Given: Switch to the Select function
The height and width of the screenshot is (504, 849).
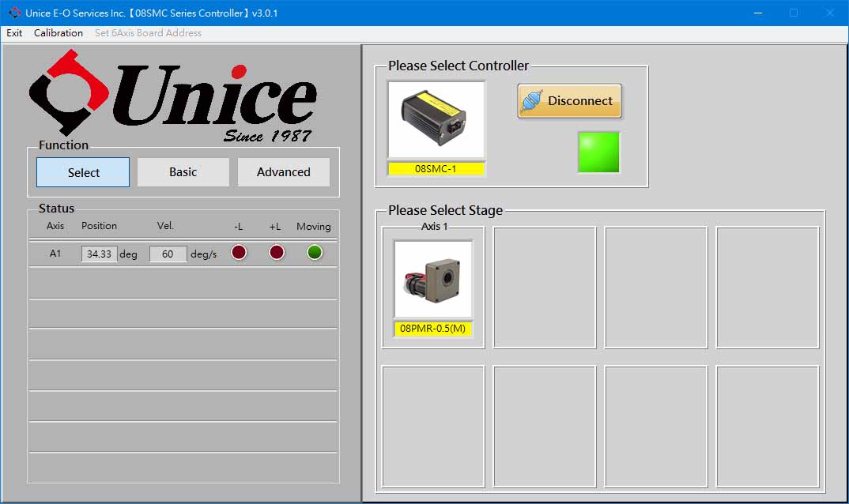Looking at the screenshot, I should coord(83,172).
